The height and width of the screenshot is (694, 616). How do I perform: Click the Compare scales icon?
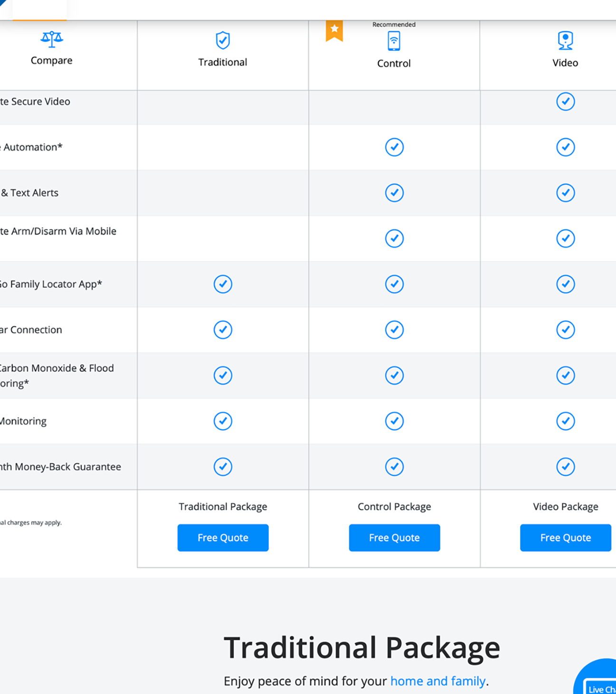[52, 39]
